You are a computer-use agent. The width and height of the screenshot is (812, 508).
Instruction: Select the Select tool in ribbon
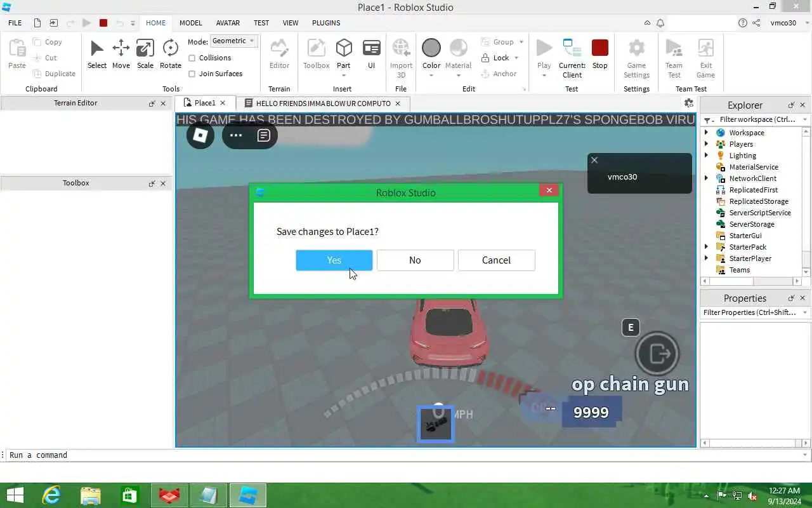pos(97,54)
